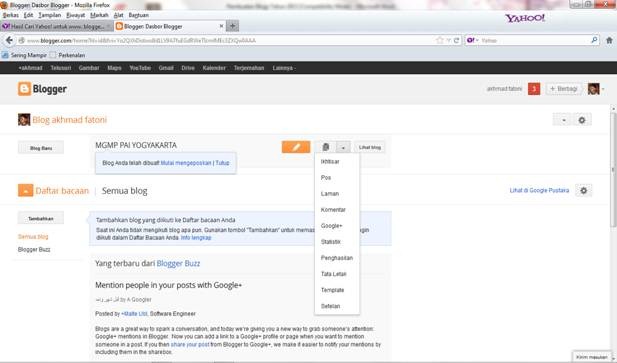Open the Yahoo search engine selector
Image resolution: width=617 pixels, height=363 pixels.
pyautogui.click(x=472, y=40)
